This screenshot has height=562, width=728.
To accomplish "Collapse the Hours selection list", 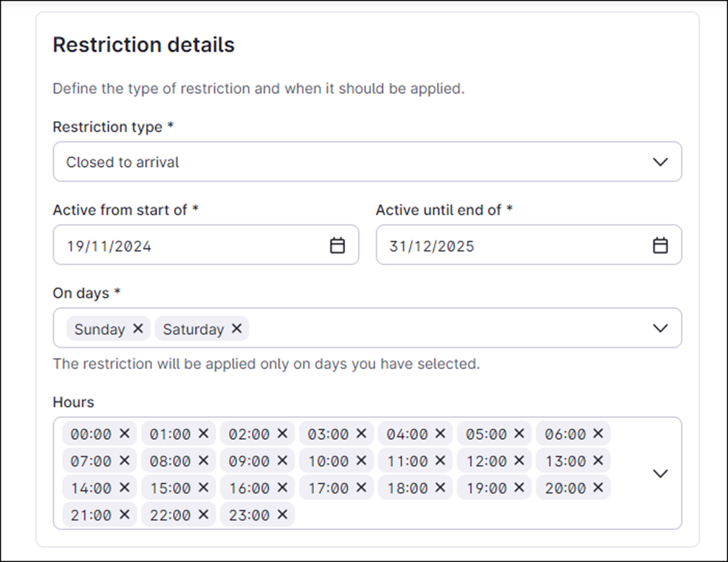I will tap(660, 474).
